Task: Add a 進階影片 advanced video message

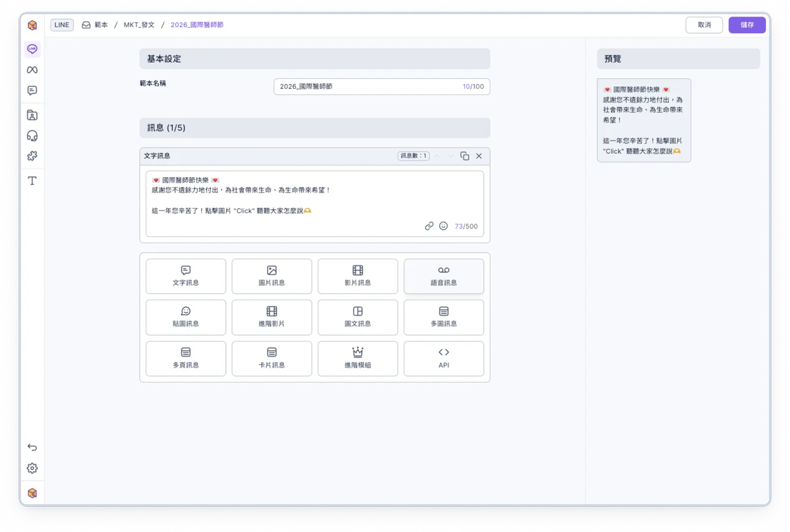Action: (x=272, y=317)
